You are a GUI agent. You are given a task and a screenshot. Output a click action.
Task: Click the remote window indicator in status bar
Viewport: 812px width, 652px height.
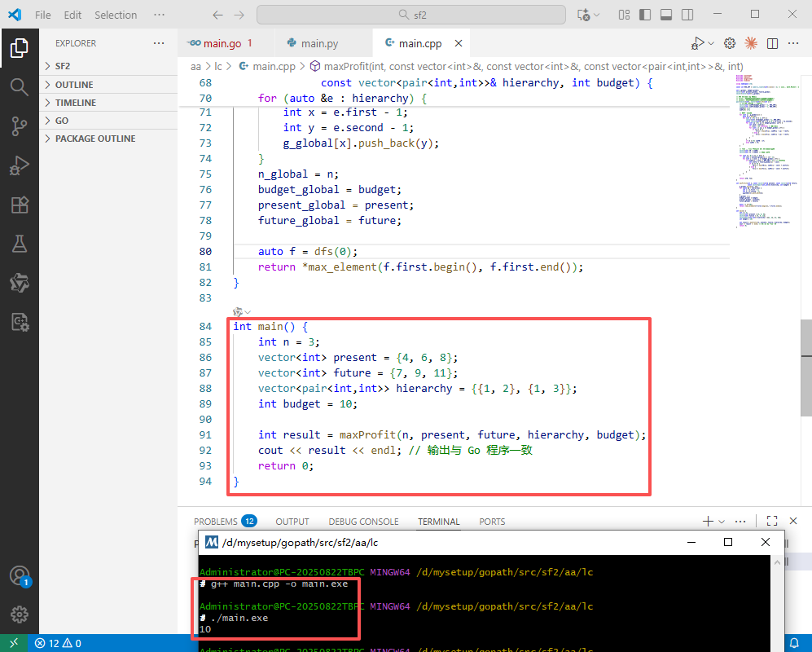(x=14, y=643)
